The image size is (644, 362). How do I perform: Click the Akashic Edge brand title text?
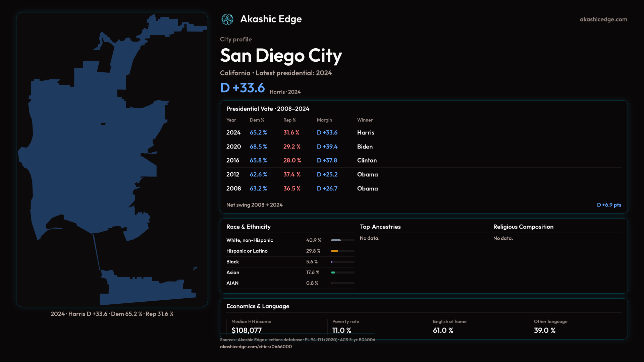[x=271, y=19]
